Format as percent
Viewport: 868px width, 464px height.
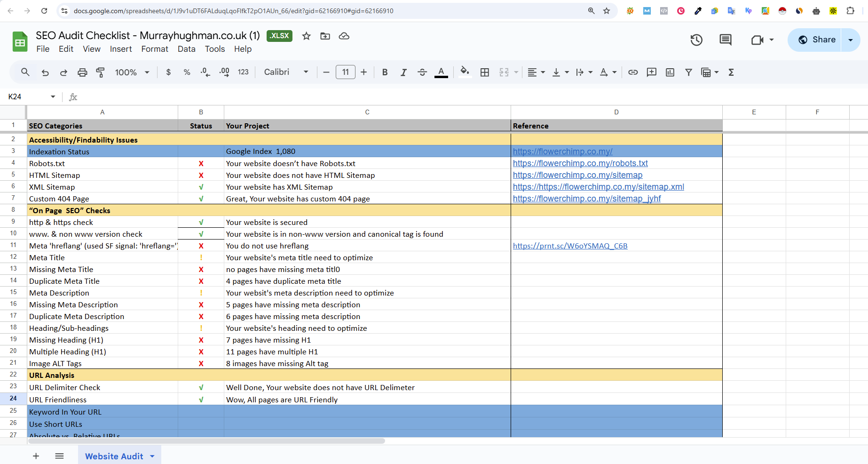(187, 72)
